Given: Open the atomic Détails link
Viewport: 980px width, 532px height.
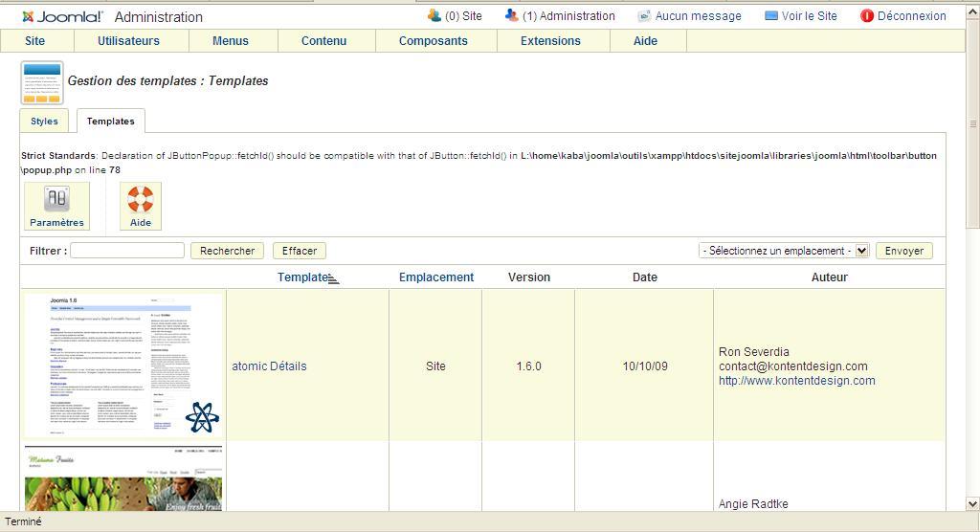Looking at the screenshot, I should 269,366.
